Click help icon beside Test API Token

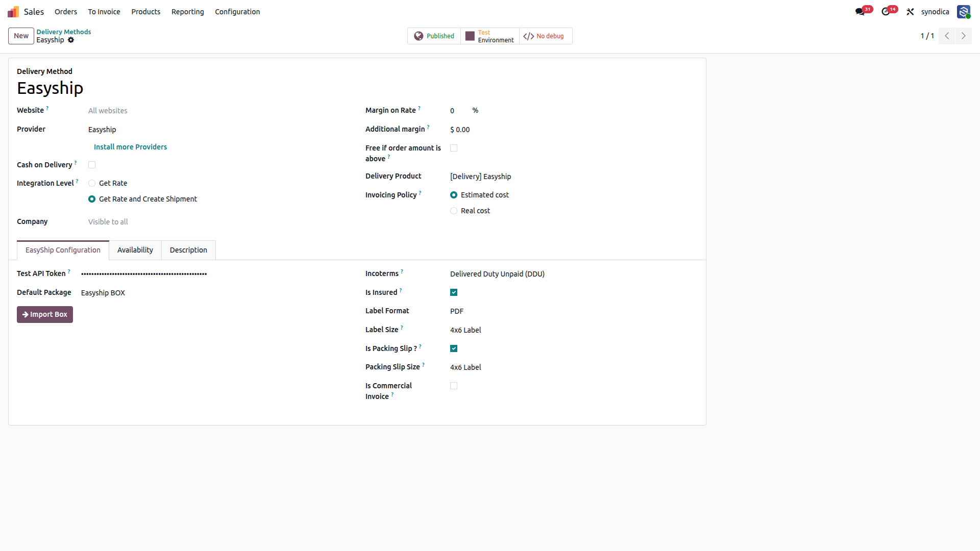(x=69, y=271)
